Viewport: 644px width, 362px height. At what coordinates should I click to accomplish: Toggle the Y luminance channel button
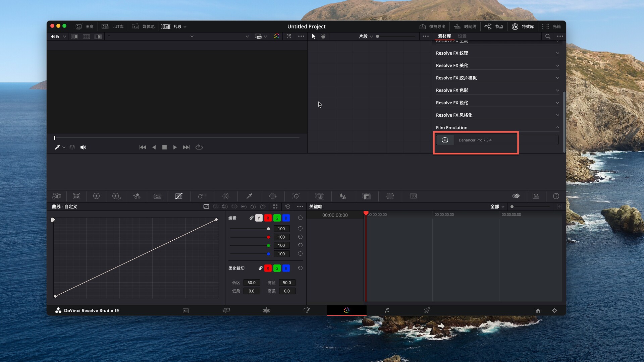click(x=259, y=218)
